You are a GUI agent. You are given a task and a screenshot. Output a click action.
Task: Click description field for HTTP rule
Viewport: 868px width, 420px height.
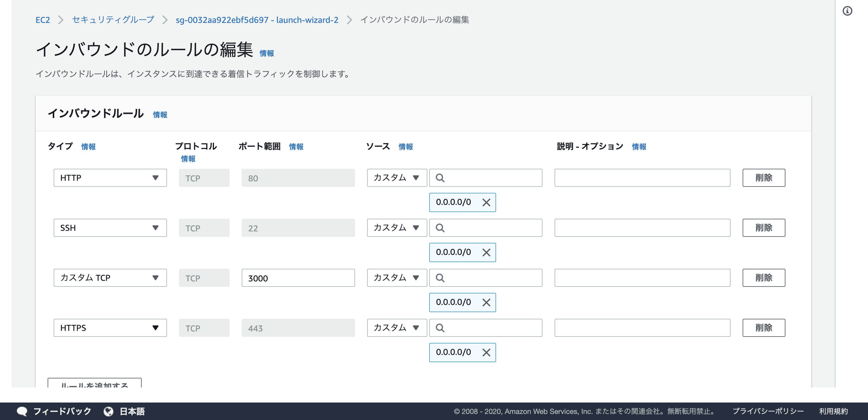pos(642,178)
